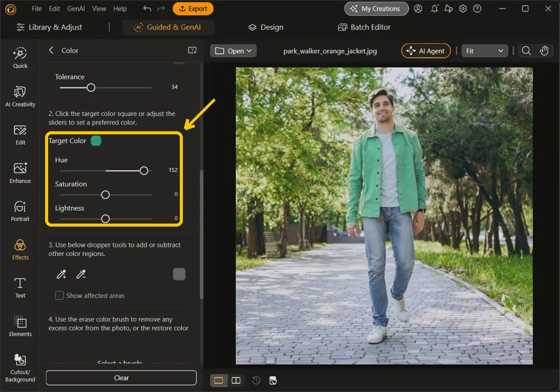Click the Target Color green swatch

tap(96, 141)
